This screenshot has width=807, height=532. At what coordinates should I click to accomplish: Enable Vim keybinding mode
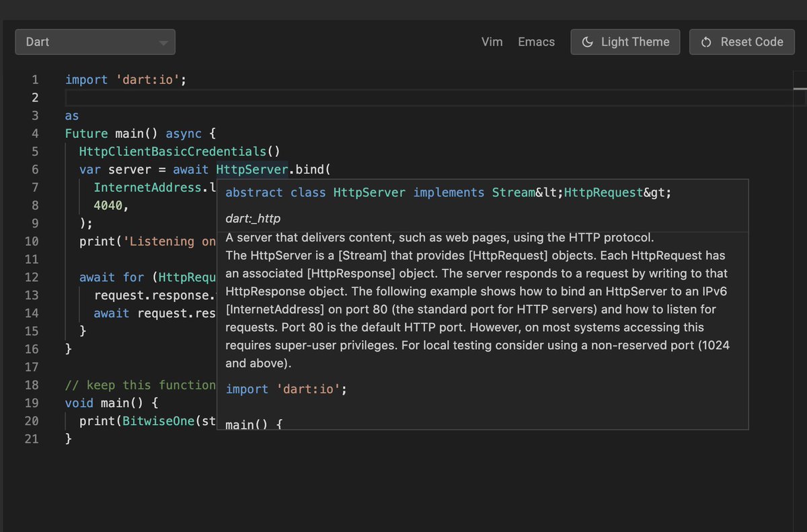[492, 42]
